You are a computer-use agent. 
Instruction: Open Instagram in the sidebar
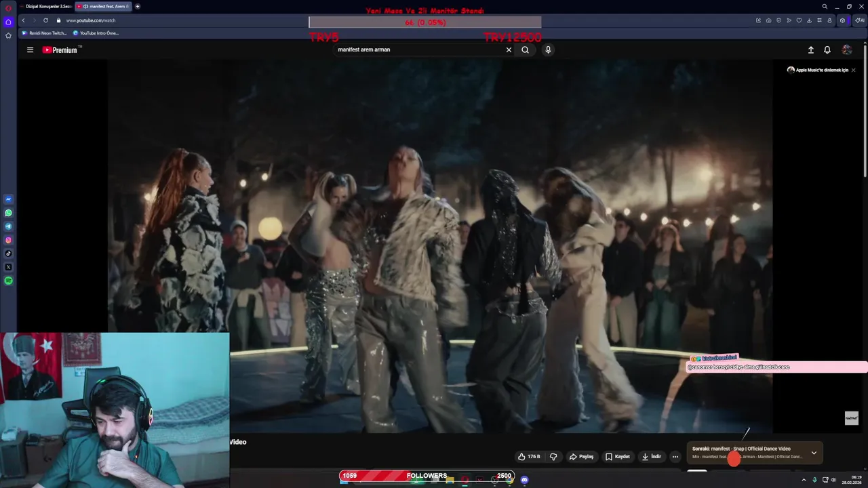pos(8,240)
